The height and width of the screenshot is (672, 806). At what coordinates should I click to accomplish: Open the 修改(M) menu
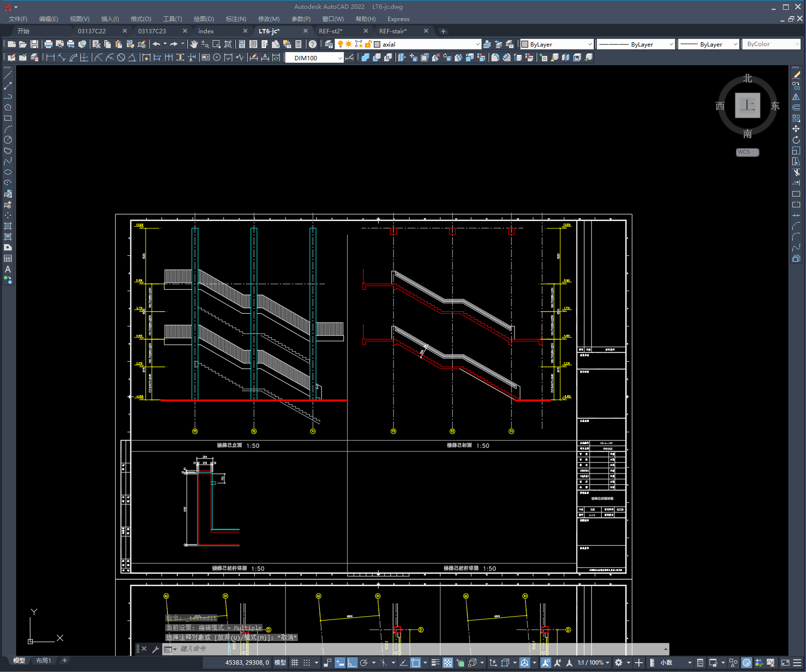tap(269, 19)
